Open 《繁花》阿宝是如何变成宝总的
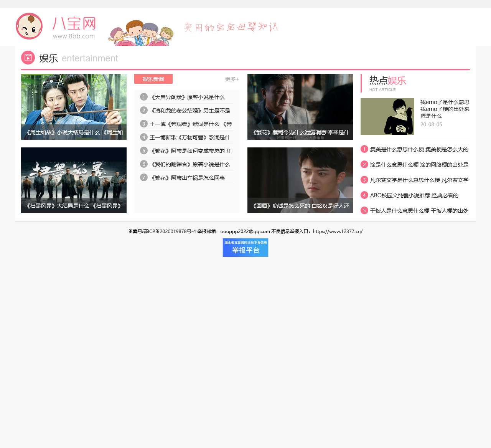Image resolution: width=491 pixels, height=448 pixels. [191, 151]
